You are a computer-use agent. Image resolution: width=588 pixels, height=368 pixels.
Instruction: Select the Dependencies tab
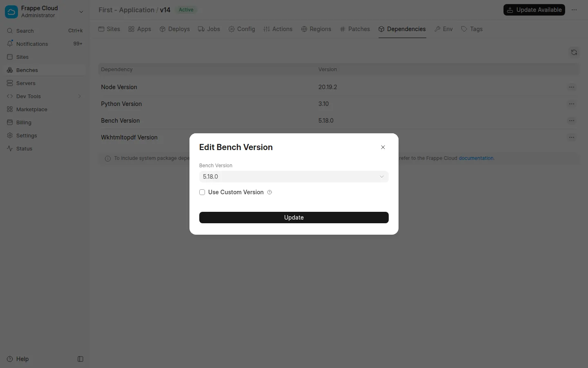(x=402, y=29)
